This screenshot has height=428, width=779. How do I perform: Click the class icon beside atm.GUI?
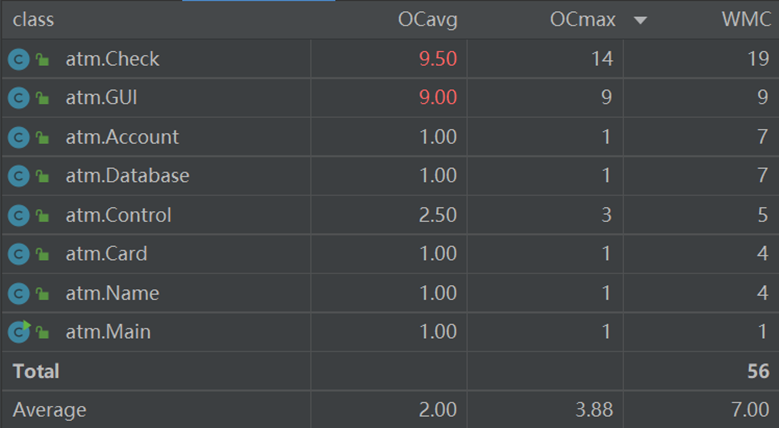click(18, 98)
